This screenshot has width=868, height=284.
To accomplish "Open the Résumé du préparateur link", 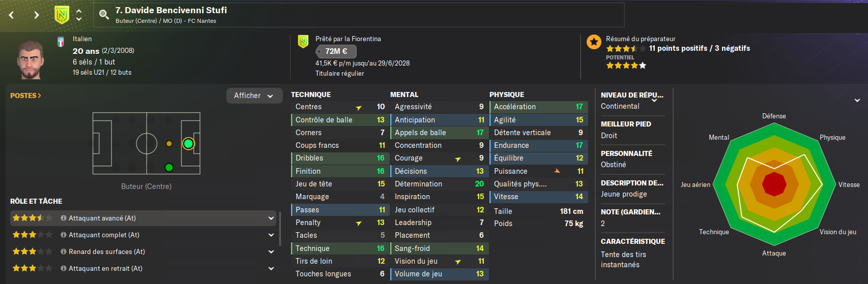I will [x=641, y=39].
